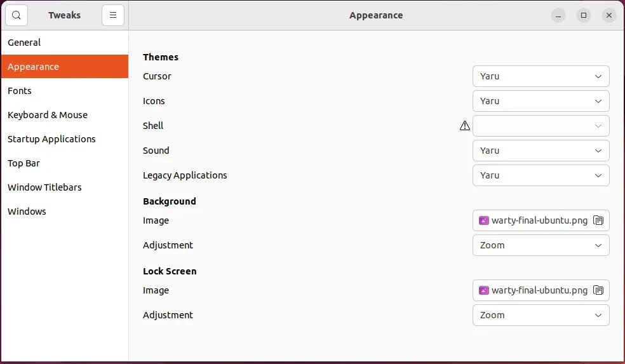Click the search magnifier icon
This screenshot has width=625, height=364.
pyautogui.click(x=17, y=15)
